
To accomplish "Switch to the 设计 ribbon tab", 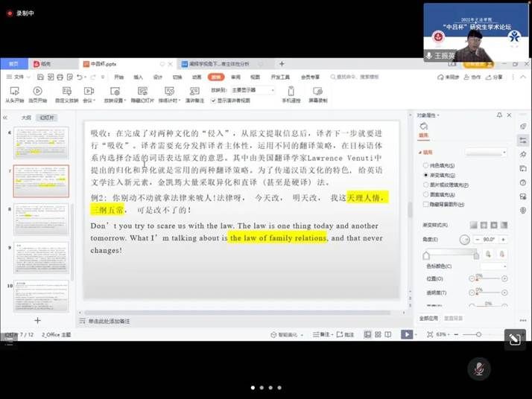I will 157,77.
